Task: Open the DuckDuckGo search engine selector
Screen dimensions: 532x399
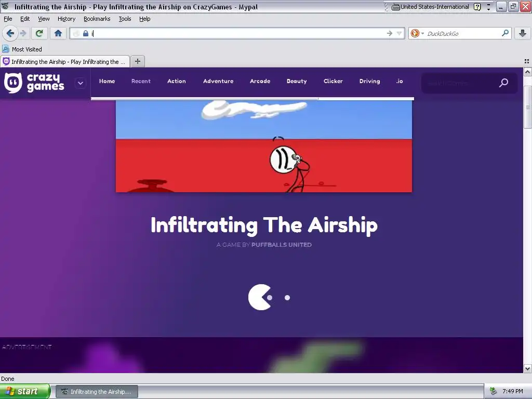Action: (417, 33)
